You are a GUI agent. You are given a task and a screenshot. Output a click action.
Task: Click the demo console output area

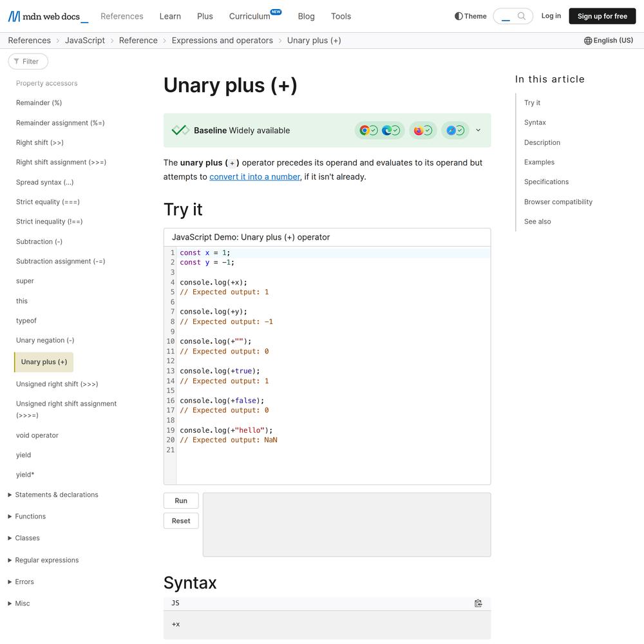346,525
